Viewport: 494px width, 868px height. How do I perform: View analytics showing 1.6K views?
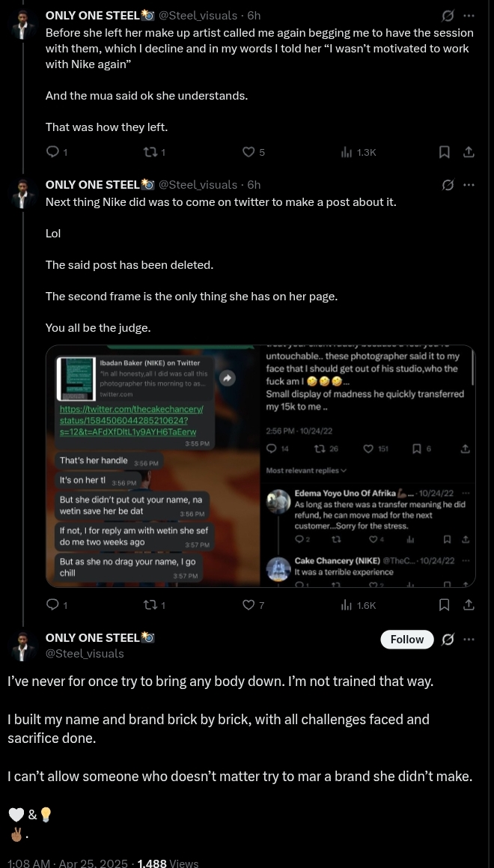pyautogui.click(x=358, y=605)
